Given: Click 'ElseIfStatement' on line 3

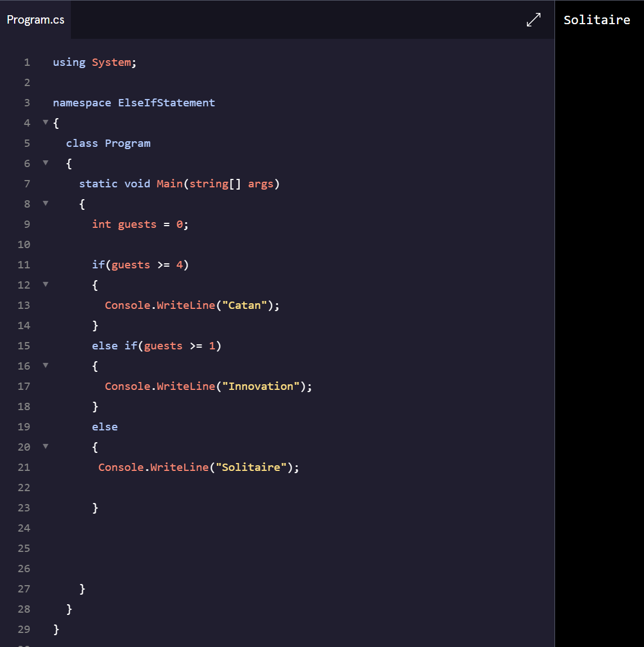Looking at the screenshot, I should point(167,103).
